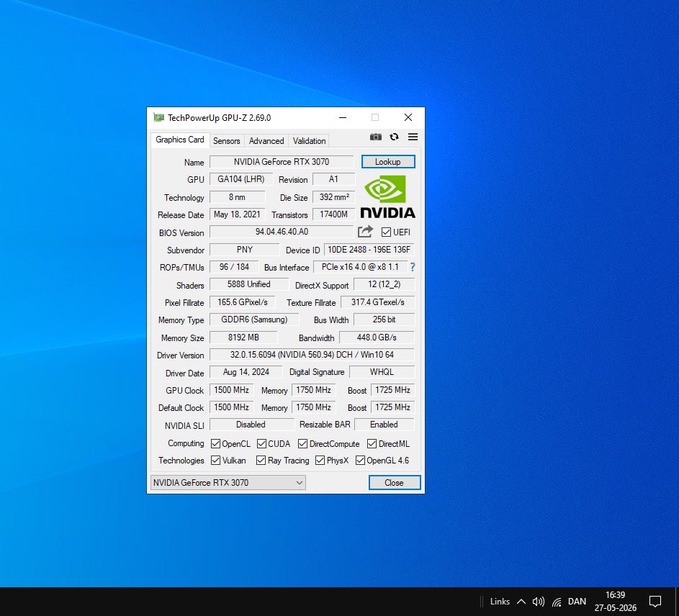Viewport: 679px width, 616px height.
Task: Open the notification center icon
Action: pos(655,602)
